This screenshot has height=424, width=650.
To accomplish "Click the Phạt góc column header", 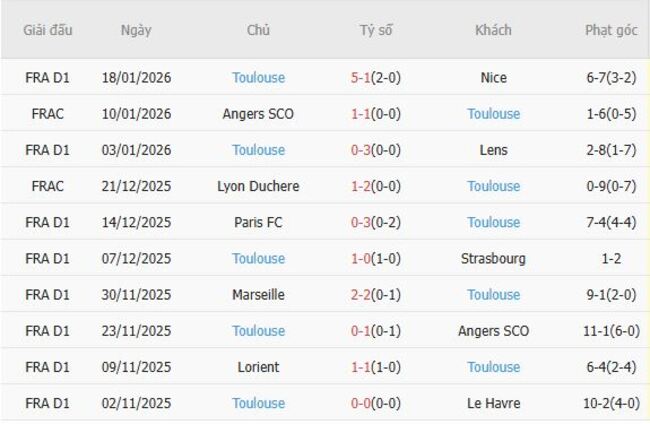I will click(611, 30).
